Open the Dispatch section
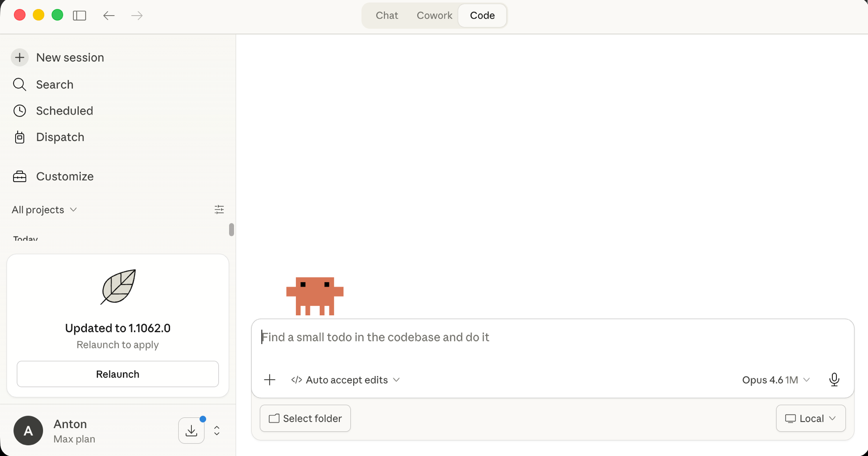Screen dimensions: 868x456 click(60, 137)
